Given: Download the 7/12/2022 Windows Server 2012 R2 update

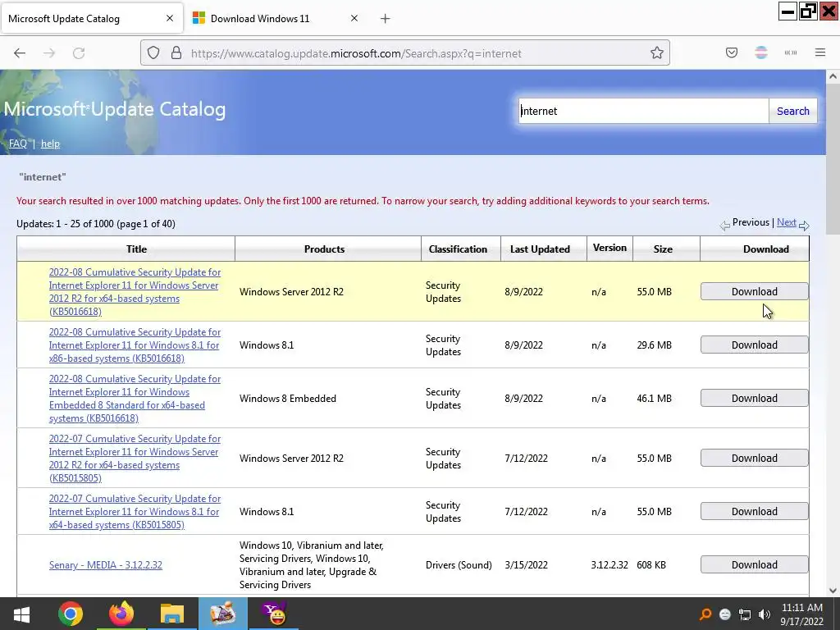Looking at the screenshot, I should tap(755, 458).
